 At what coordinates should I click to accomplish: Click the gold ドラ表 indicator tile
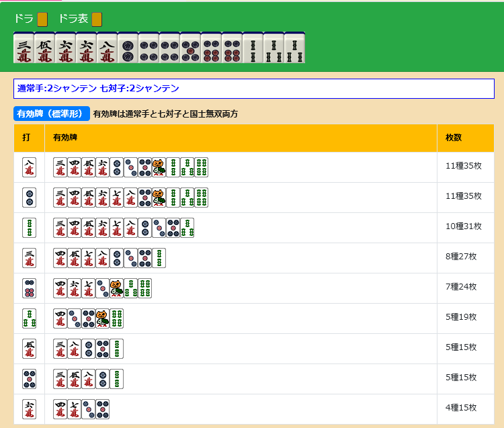click(97, 19)
